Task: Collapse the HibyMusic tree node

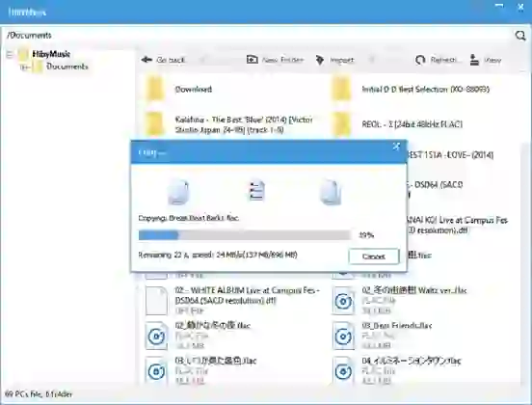Action: [x=10, y=54]
